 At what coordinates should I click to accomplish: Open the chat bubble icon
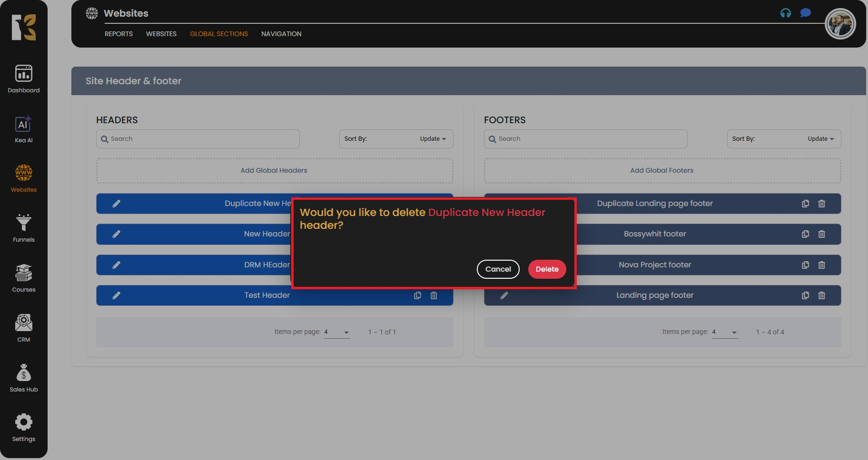(805, 13)
